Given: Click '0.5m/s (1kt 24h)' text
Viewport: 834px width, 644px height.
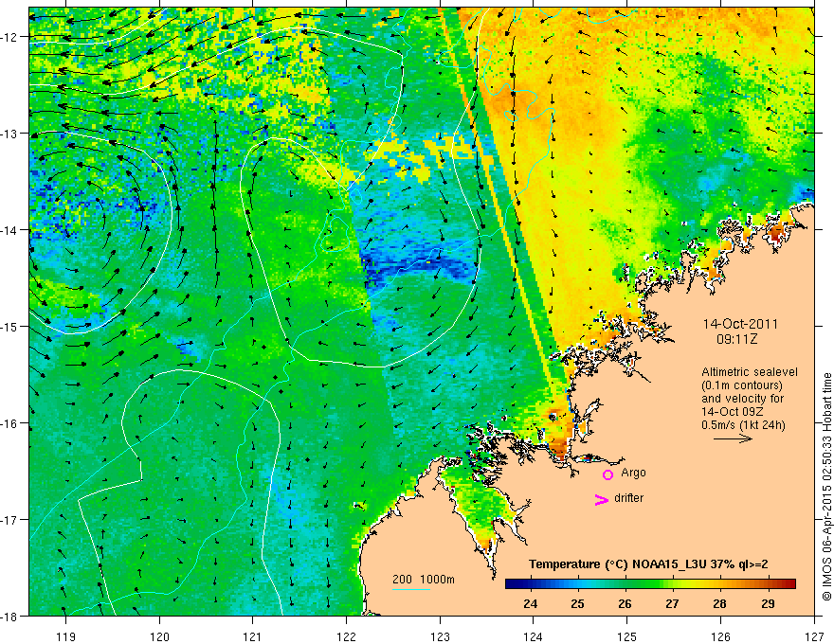Looking at the screenshot, I should (744, 425).
